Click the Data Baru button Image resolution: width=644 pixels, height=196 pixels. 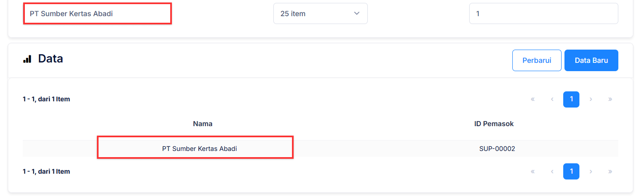tap(591, 60)
